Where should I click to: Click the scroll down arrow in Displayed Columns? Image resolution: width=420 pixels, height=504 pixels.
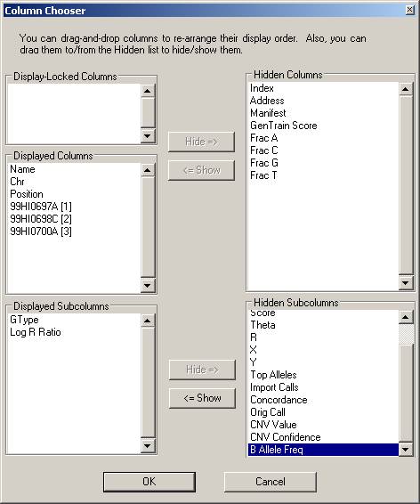(x=148, y=286)
